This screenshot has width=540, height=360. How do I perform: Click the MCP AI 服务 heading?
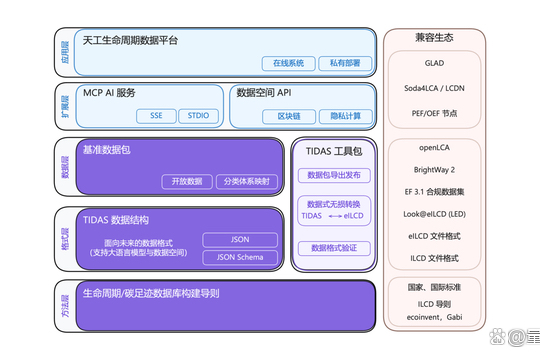[x=109, y=93]
